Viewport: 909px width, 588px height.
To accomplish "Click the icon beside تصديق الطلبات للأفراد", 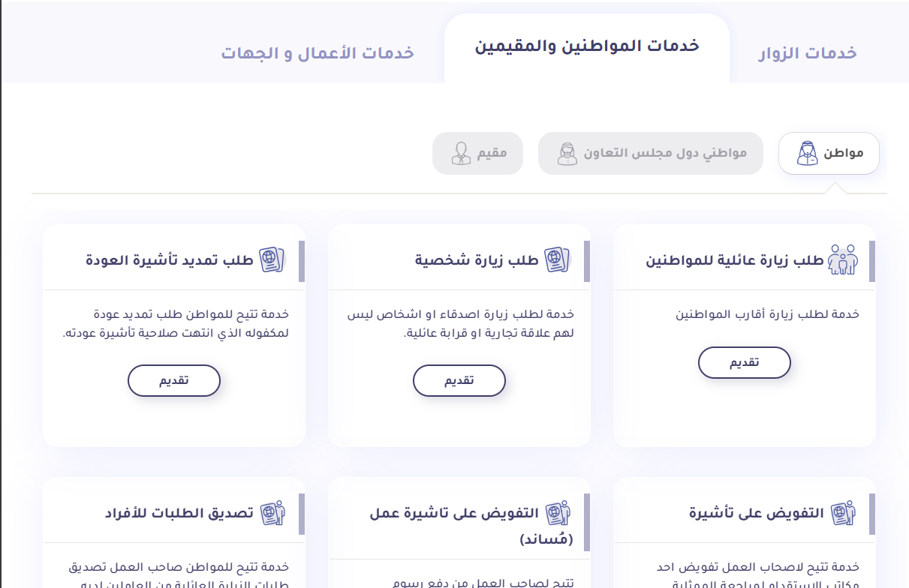I will pos(272,513).
